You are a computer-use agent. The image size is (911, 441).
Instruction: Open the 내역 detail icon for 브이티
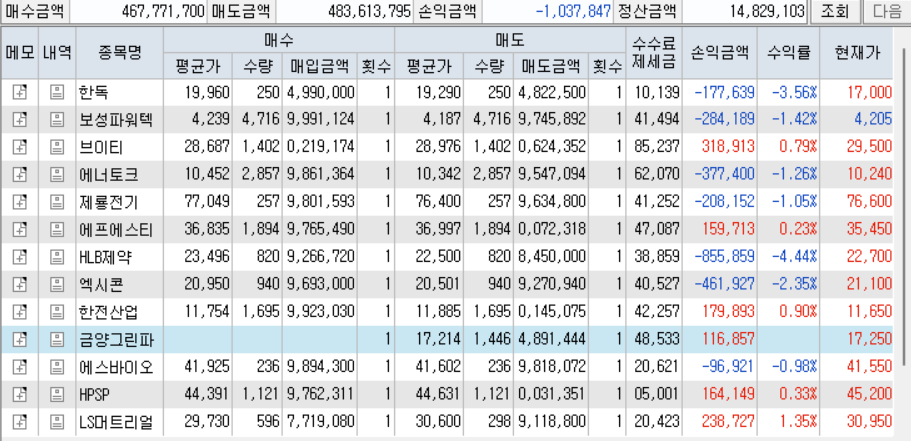[x=57, y=147]
